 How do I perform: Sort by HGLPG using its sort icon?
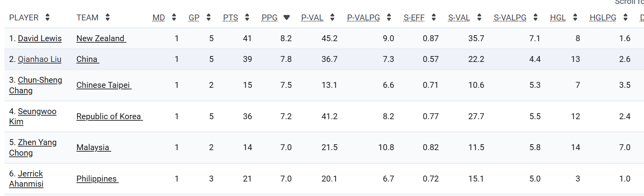click(x=626, y=17)
